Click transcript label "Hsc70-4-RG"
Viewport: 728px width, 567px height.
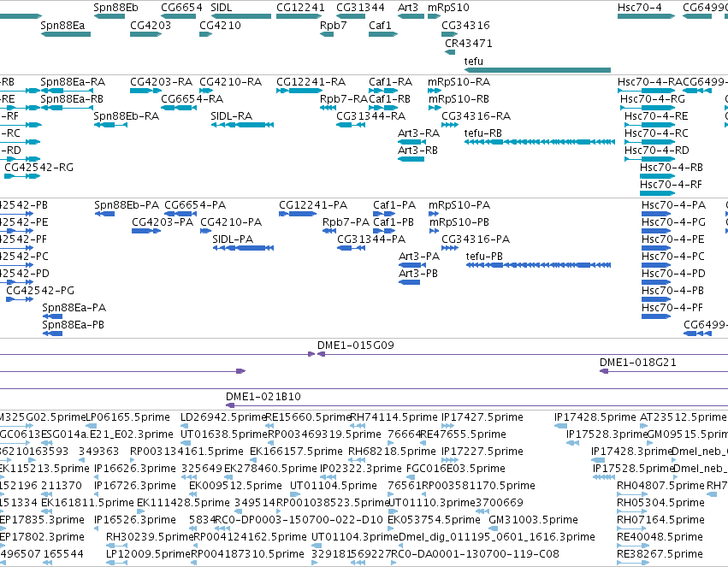coord(653,99)
